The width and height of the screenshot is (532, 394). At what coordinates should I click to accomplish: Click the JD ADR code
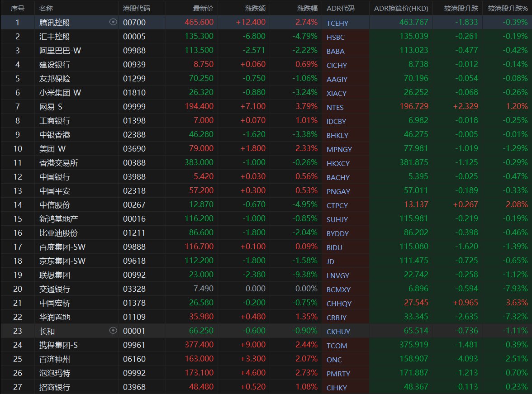pyautogui.click(x=330, y=261)
